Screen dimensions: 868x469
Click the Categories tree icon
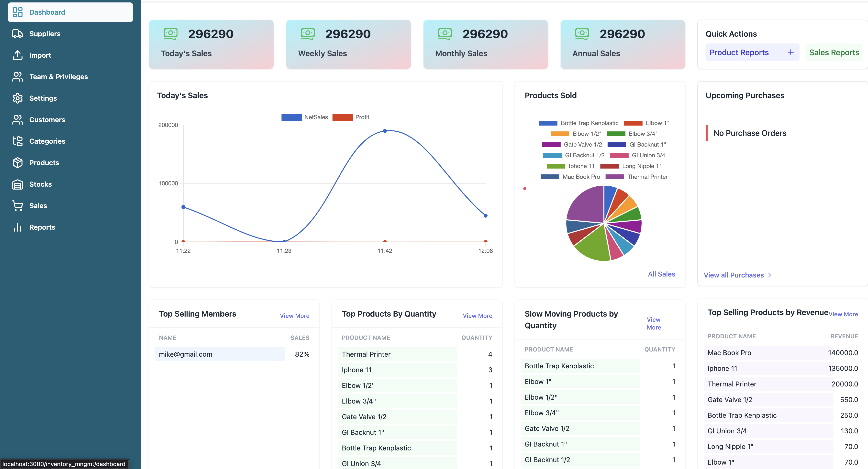[x=18, y=141]
